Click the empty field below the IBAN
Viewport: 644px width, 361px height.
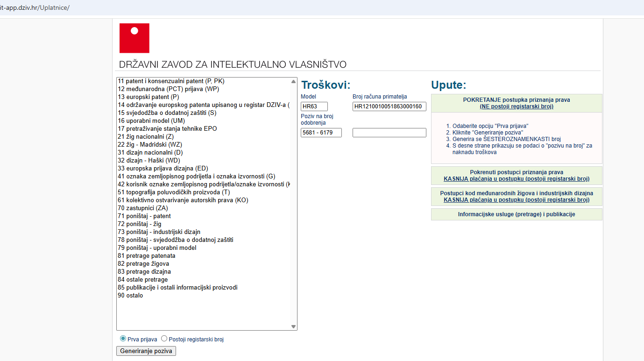tap(389, 133)
